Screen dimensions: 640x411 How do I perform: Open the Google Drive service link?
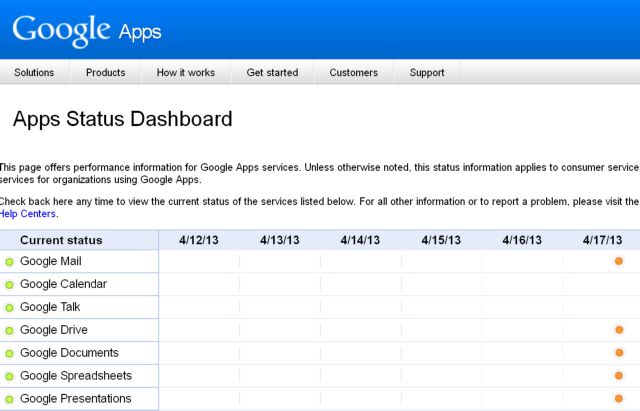point(56,330)
